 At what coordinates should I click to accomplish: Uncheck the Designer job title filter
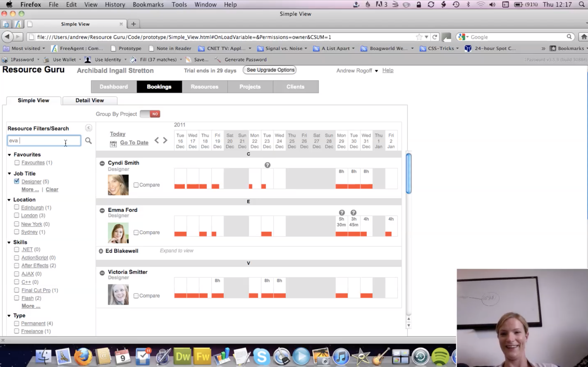tap(17, 181)
